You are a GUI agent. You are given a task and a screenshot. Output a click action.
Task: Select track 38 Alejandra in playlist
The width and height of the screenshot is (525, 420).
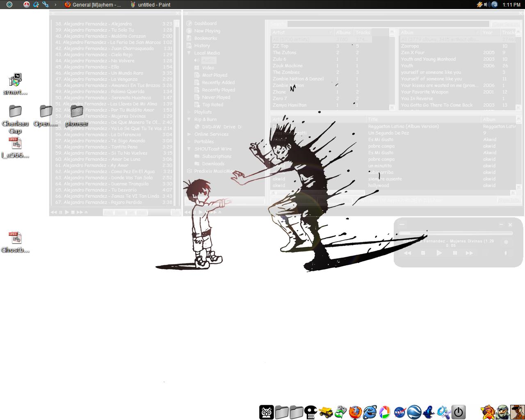(114, 24)
